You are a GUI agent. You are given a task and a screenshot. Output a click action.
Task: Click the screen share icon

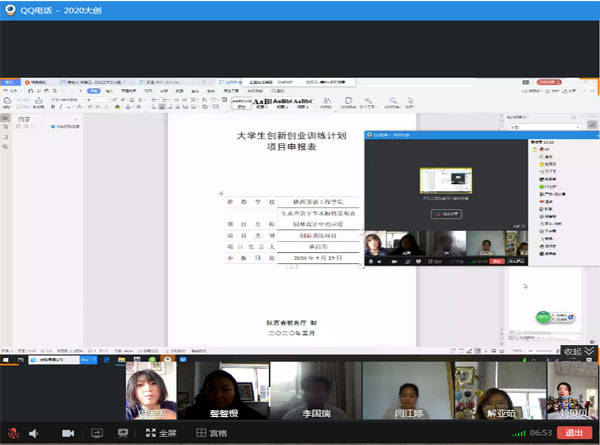[97, 433]
